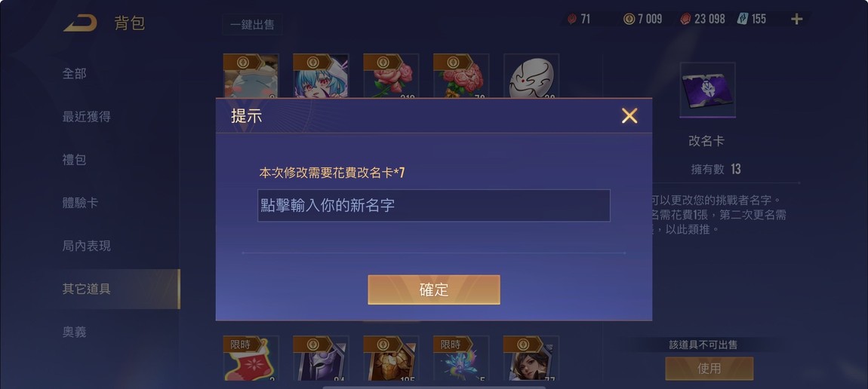868x389 pixels.
Task: Confirm with the 確定 button
Action: [434, 289]
